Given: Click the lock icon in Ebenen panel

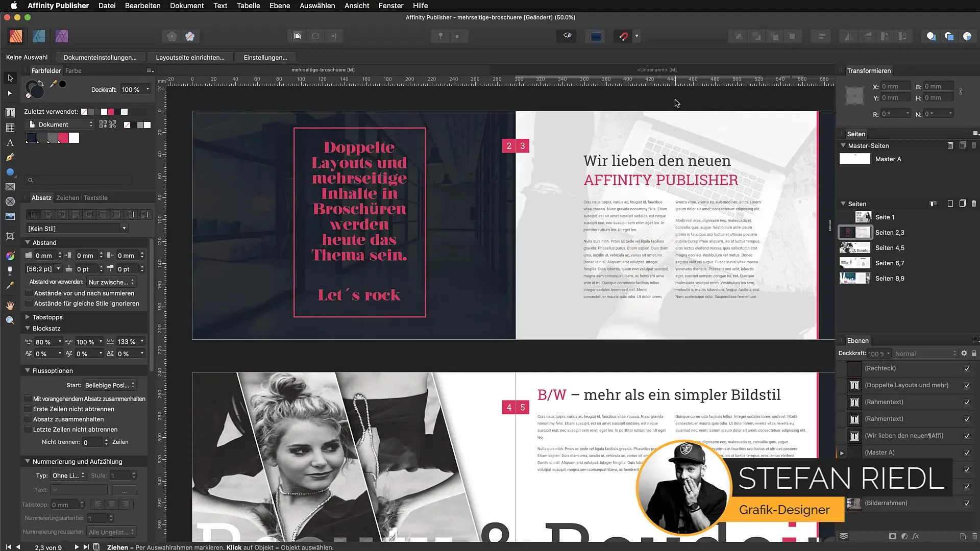Looking at the screenshot, I should tap(974, 353).
